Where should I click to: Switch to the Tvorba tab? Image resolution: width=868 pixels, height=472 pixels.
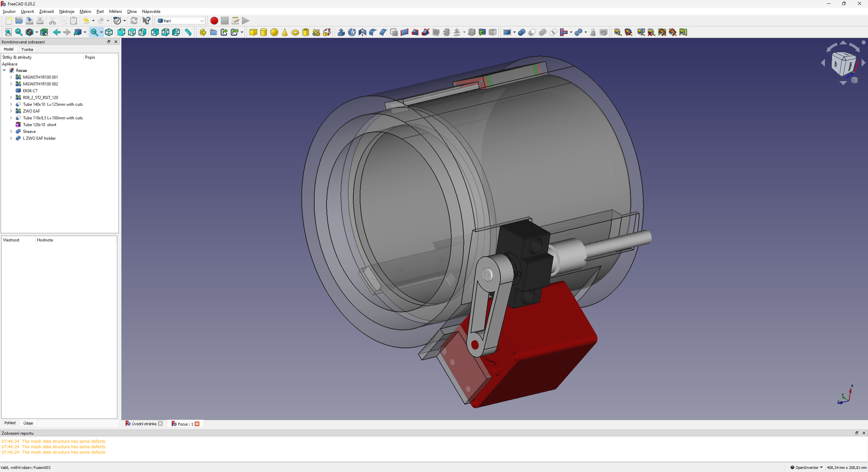pyautogui.click(x=27, y=50)
